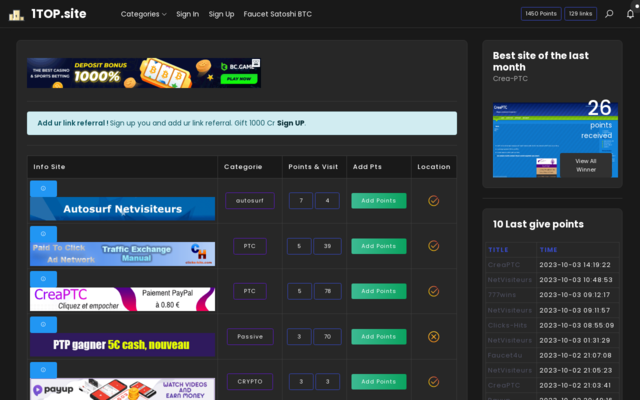The image size is (640, 400).
Task: Click the 1450 Points badge
Action: 541,14
